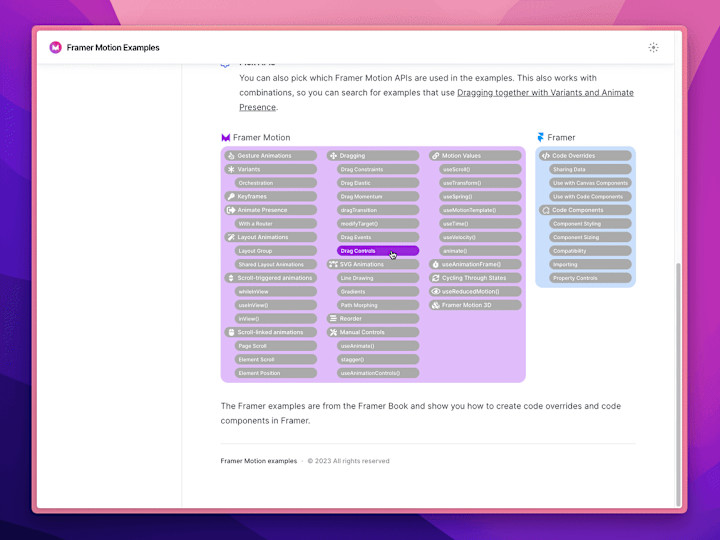Select the Drag Momentum filter

[x=378, y=197]
